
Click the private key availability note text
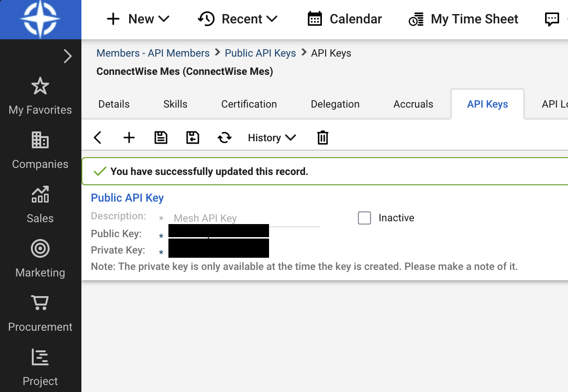[x=305, y=267]
